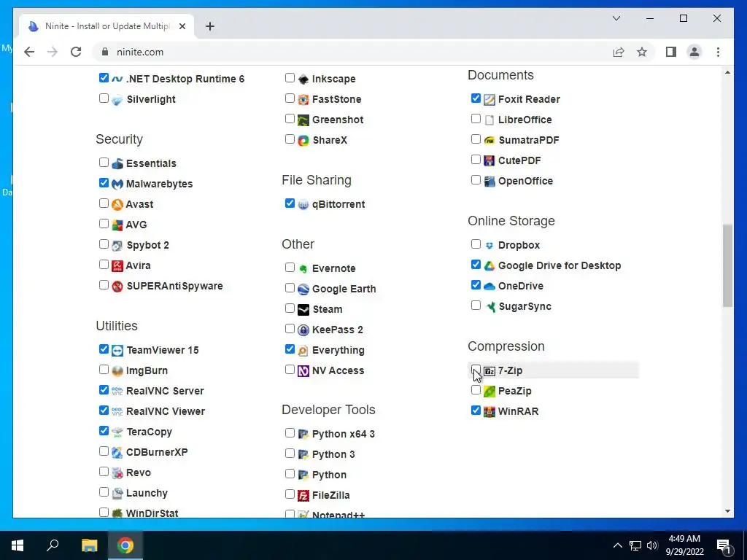Click the Malwarebytes app icon
747x560 pixels.
point(117,184)
